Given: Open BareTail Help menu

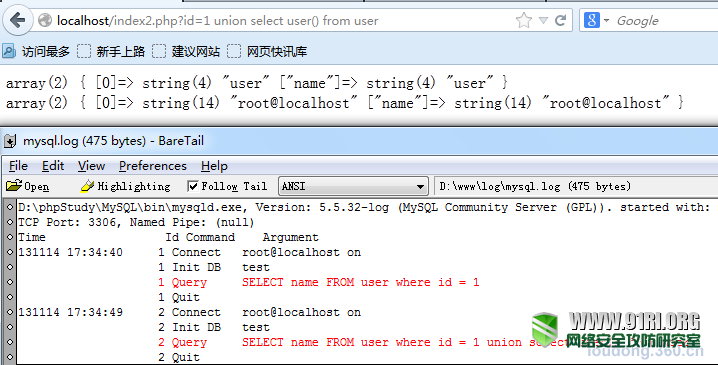Looking at the screenshot, I should pyautogui.click(x=214, y=166).
